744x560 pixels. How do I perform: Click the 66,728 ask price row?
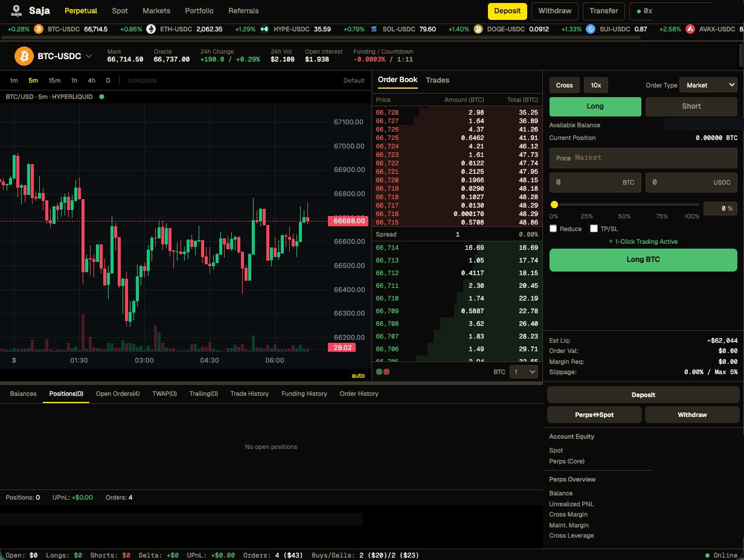(457, 112)
